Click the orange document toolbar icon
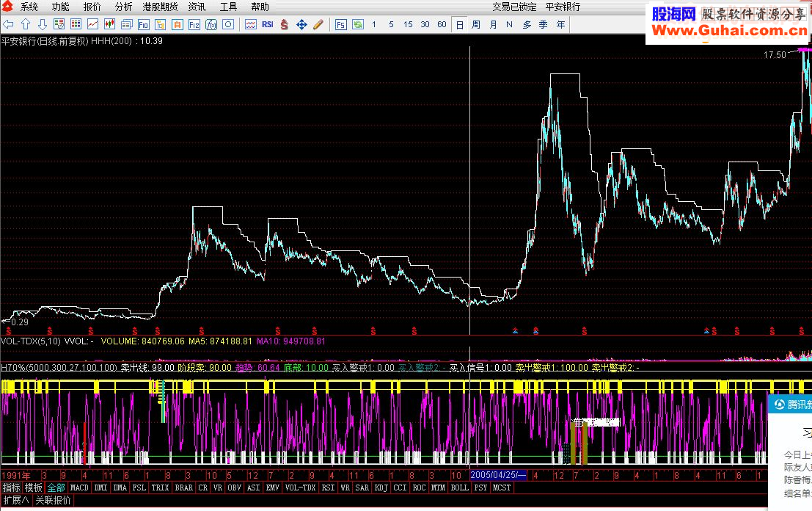Viewport: 812px width, 511px height. pos(178,24)
